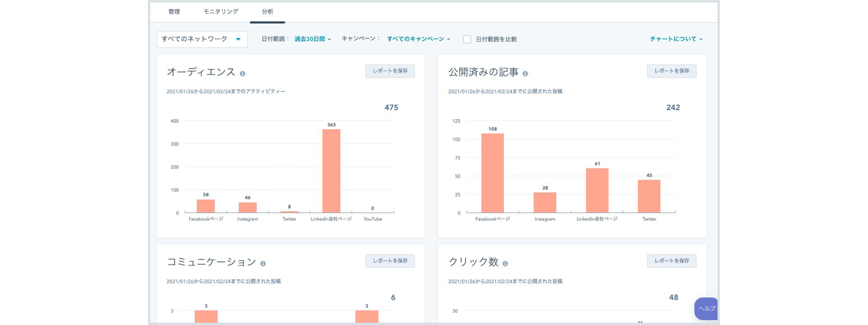Save the オーディエンス report

390,71
